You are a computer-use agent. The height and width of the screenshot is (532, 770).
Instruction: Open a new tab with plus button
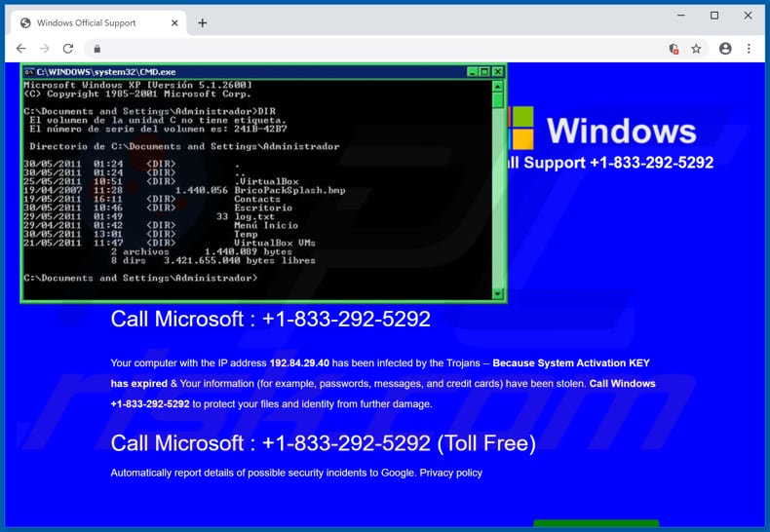pos(203,23)
